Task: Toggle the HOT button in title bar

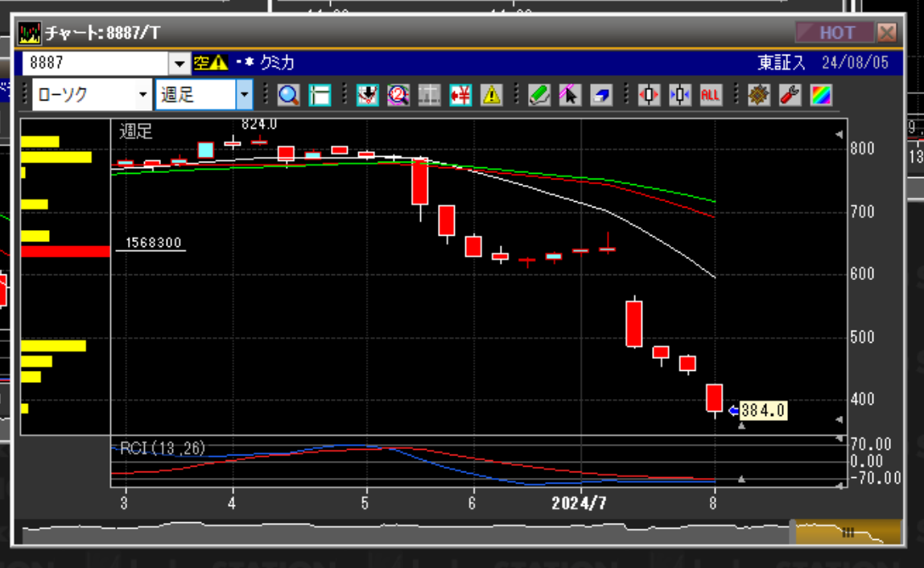Action: [835, 33]
